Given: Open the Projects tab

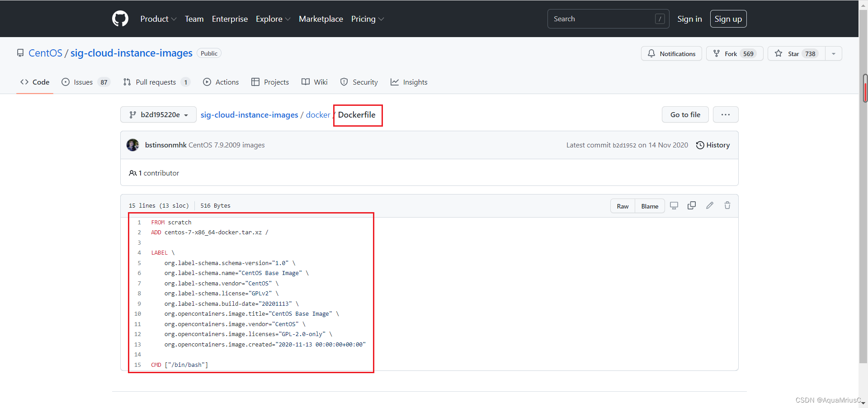Looking at the screenshot, I should tap(270, 82).
